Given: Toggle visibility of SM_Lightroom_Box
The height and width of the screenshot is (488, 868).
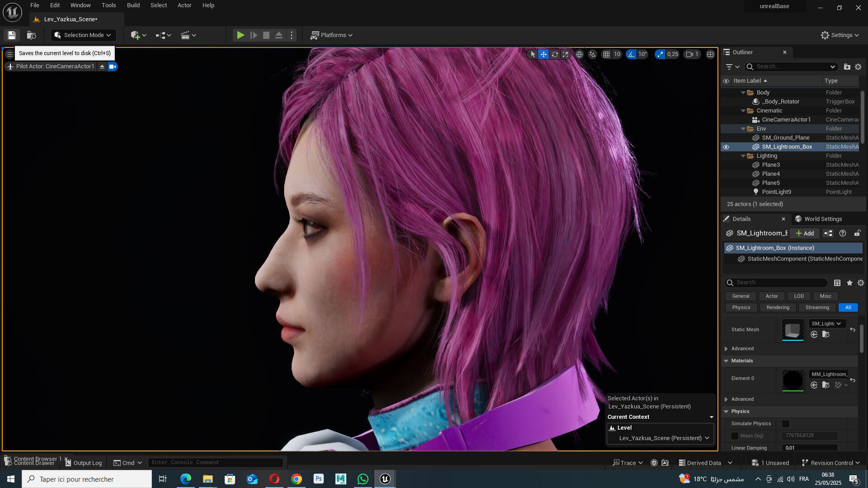Looking at the screenshot, I should click(x=726, y=147).
